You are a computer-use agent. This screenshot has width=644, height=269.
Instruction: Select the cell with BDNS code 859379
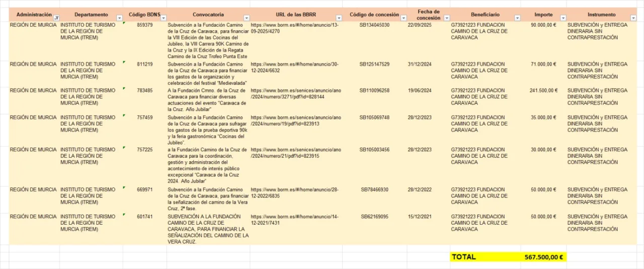144,25
